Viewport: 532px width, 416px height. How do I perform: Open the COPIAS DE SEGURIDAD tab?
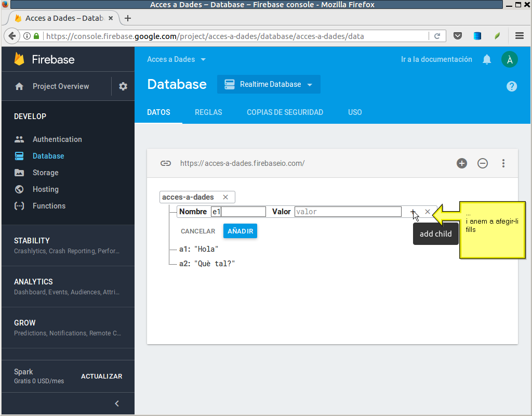point(285,112)
